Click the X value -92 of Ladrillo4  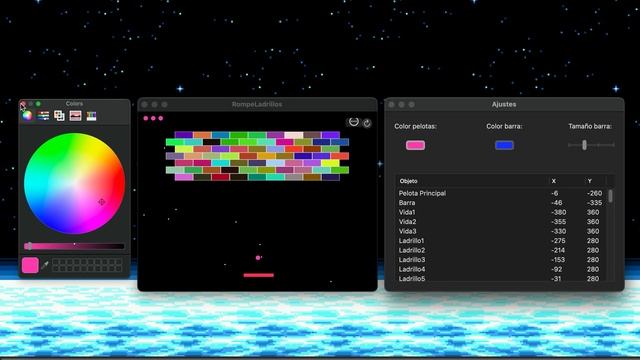(x=556, y=269)
